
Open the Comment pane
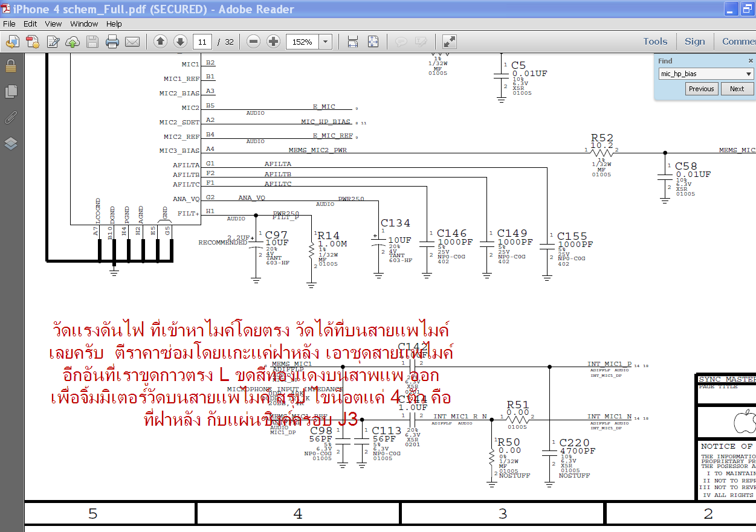click(x=738, y=42)
